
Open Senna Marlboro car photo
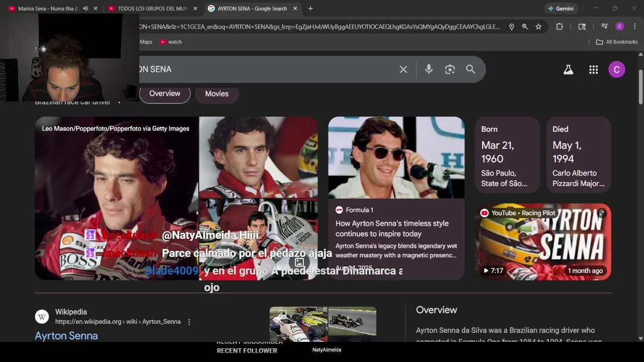(x=259, y=239)
